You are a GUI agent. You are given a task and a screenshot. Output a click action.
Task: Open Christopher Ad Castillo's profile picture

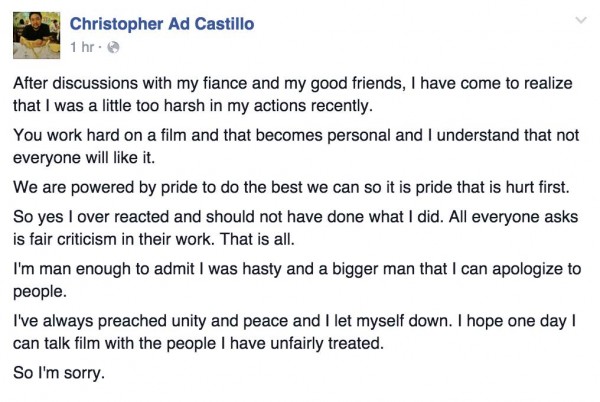36,35
